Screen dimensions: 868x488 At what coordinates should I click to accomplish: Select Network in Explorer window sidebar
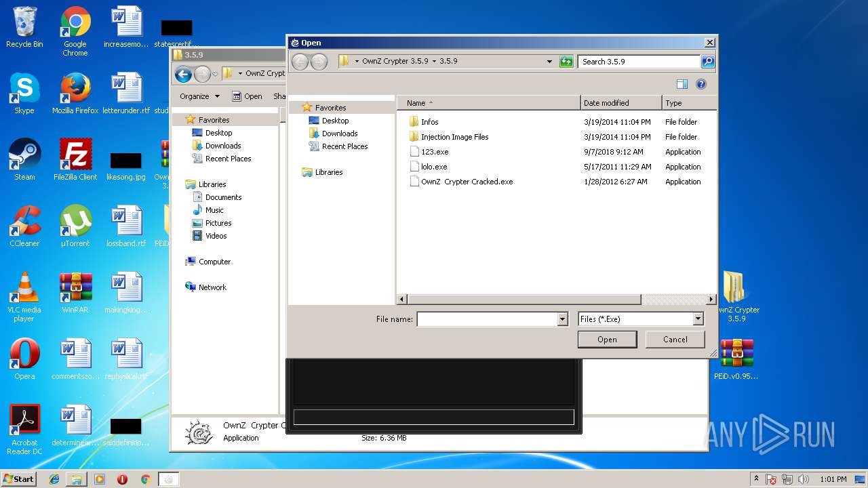point(206,287)
